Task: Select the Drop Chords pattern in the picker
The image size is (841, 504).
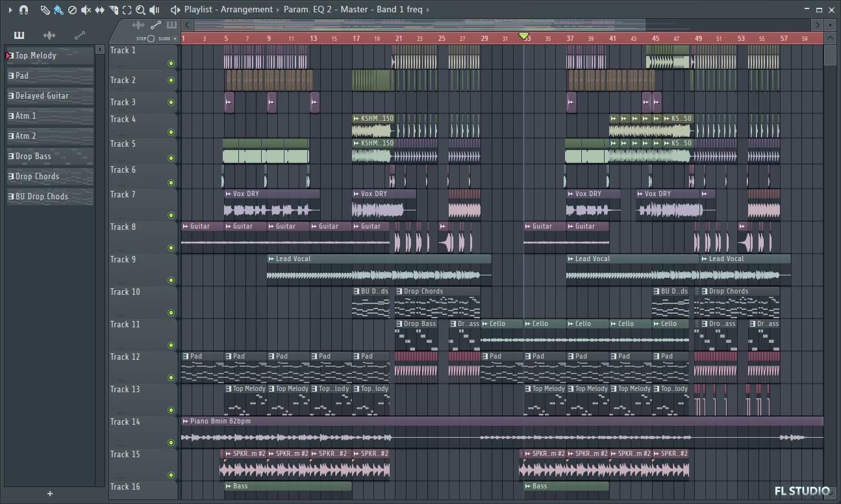Action: [50, 177]
